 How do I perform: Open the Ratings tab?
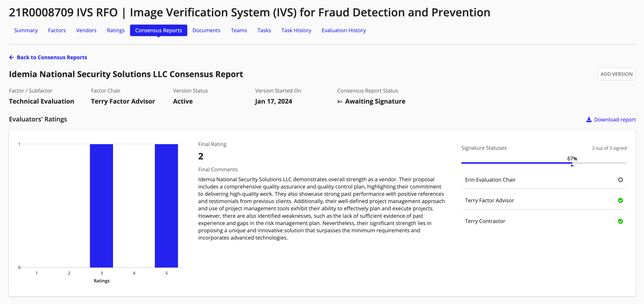pos(116,30)
